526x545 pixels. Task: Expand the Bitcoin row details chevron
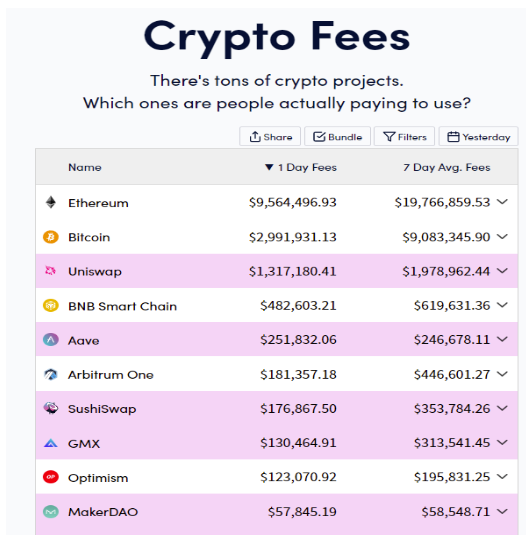502,236
